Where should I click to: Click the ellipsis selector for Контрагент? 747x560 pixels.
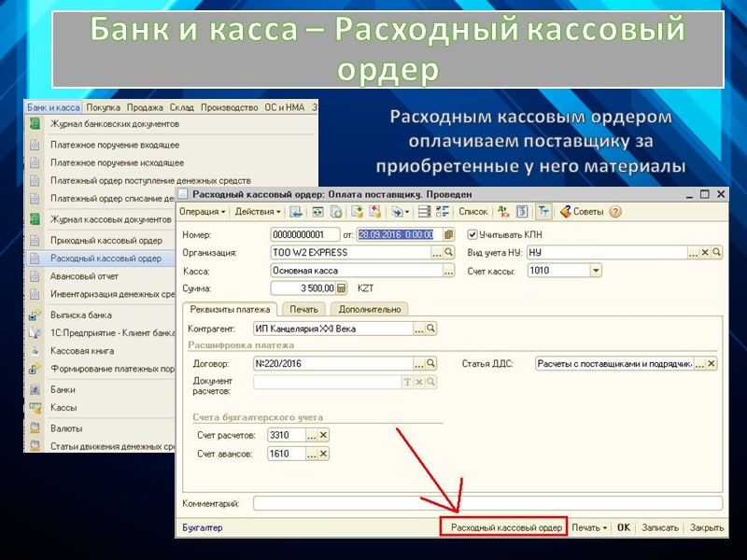418,329
